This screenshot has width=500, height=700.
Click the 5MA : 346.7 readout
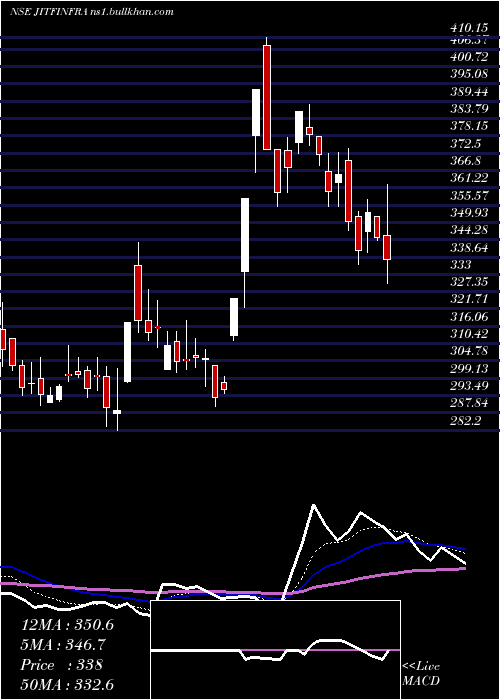click(x=64, y=645)
